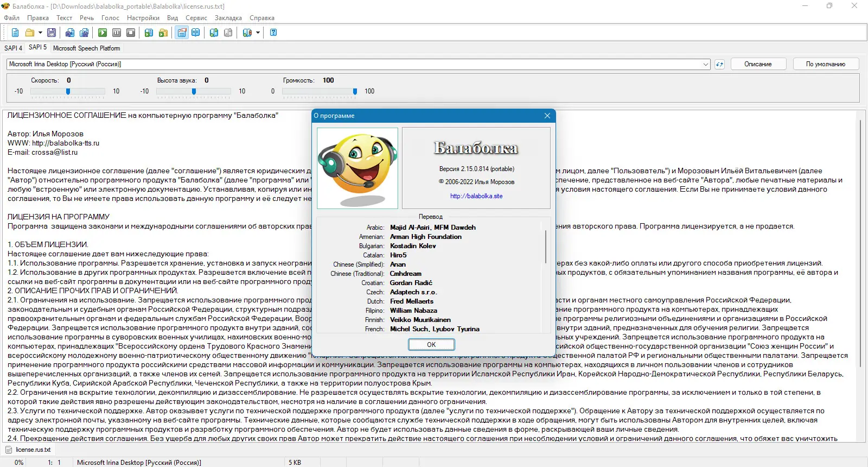
Task: Click translator name Majid Al-Asiri, MFM Dawdeh
Action: point(433,228)
